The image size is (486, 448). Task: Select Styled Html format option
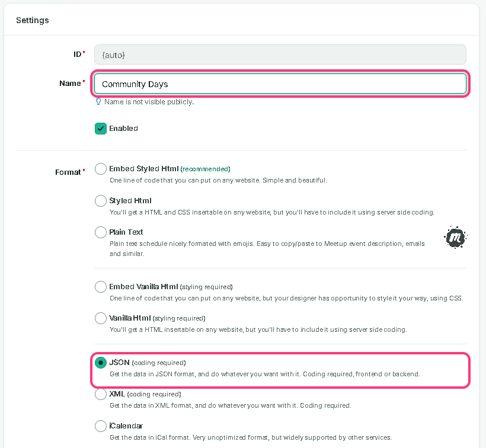101,201
